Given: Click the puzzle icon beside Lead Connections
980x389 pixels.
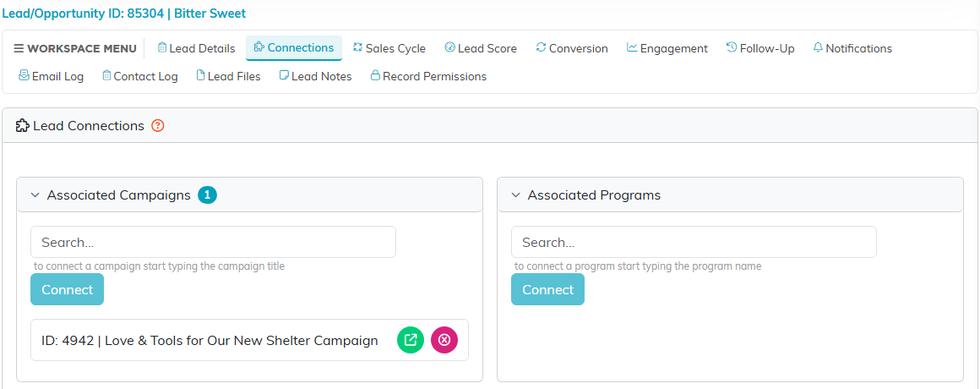Looking at the screenshot, I should point(23,126).
